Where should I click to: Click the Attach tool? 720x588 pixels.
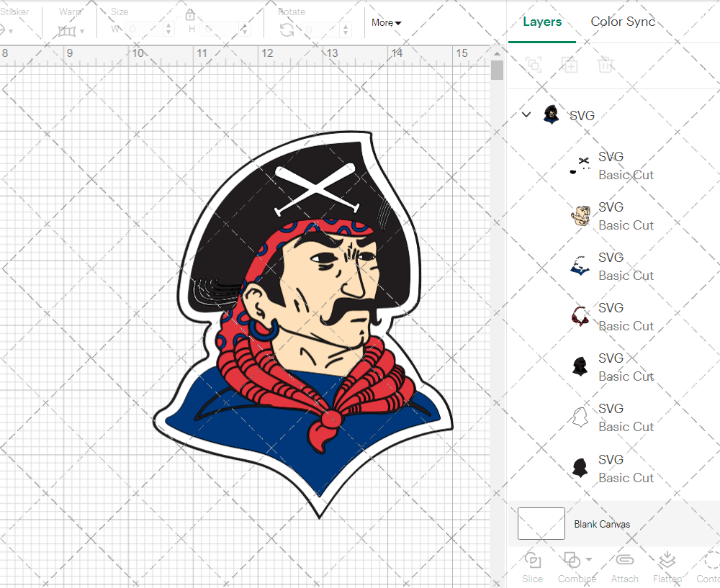point(624,567)
